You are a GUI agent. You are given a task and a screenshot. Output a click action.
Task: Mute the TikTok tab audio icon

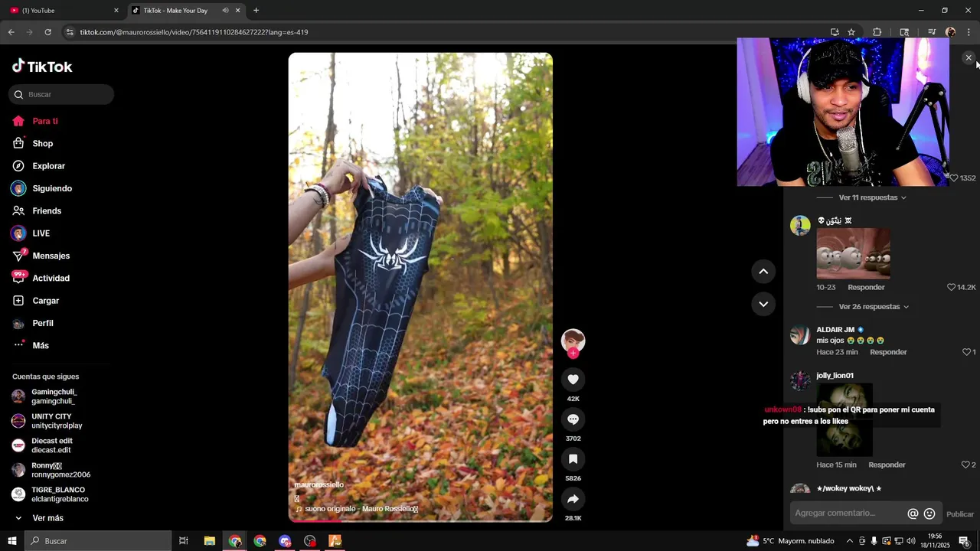[x=225, y=11]
